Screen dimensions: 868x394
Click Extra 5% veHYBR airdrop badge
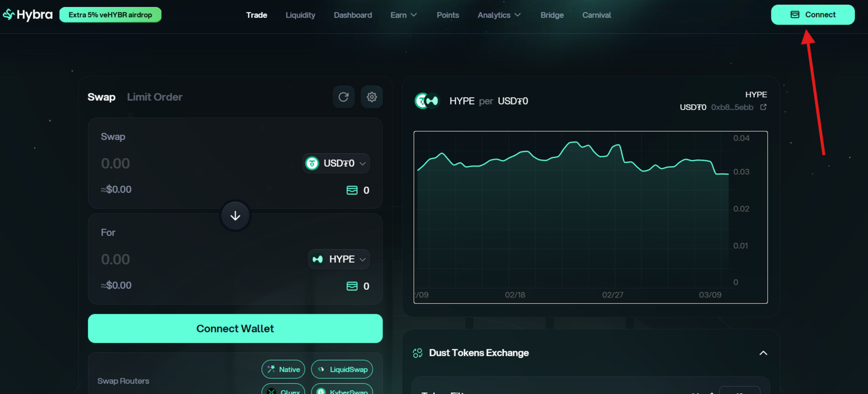coord(110,15)
